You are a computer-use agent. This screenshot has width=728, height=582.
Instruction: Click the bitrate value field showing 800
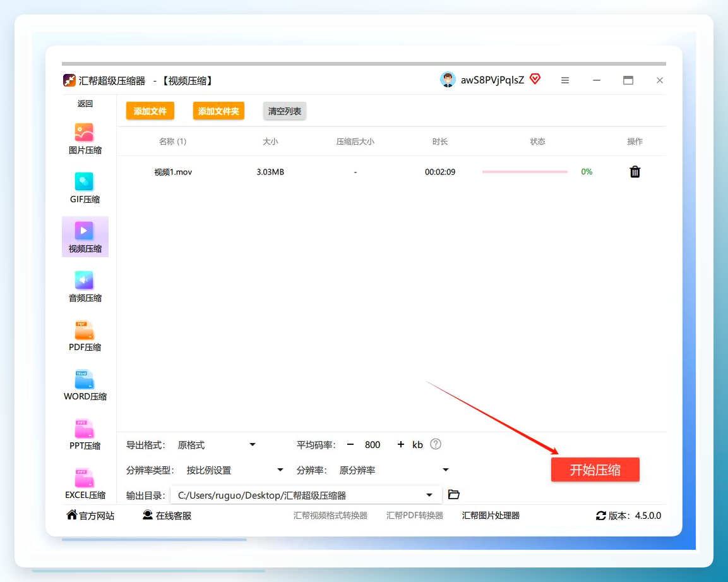(373, 445)
